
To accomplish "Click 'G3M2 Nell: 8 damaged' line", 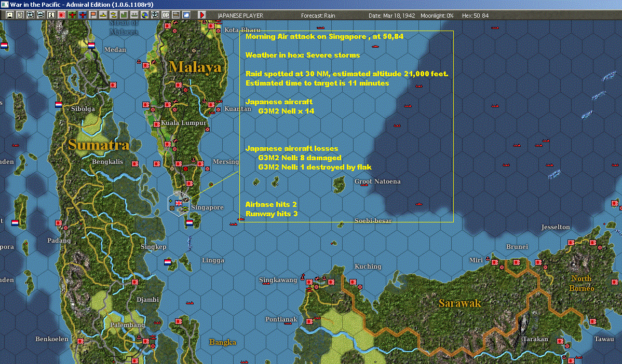I will pos(300,158).
